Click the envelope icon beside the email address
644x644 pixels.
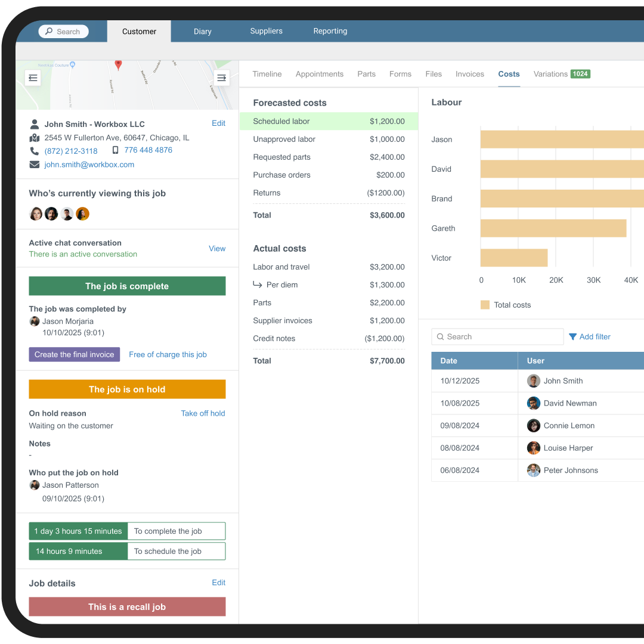(34, 164)
